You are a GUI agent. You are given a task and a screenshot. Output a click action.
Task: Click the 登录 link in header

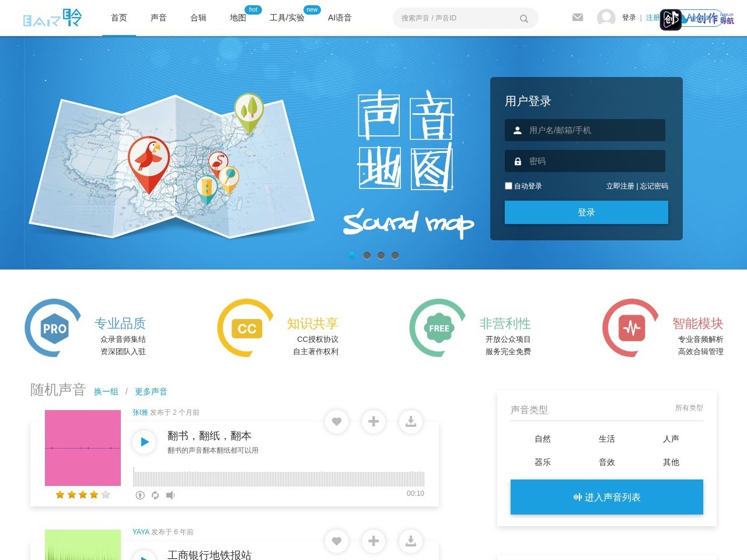[629, 17]
